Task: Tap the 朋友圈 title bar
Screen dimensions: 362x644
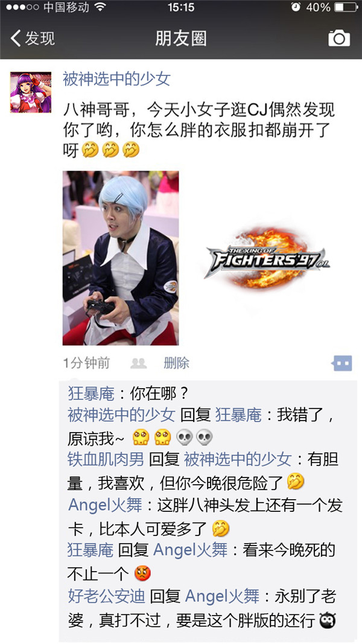Action: pyautogui.click(x=181, y=38)
